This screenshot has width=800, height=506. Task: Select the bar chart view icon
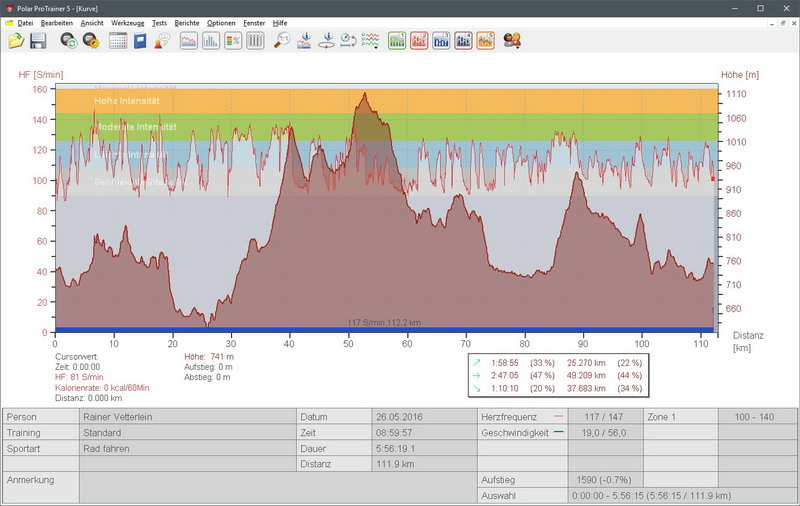(211, 41)
